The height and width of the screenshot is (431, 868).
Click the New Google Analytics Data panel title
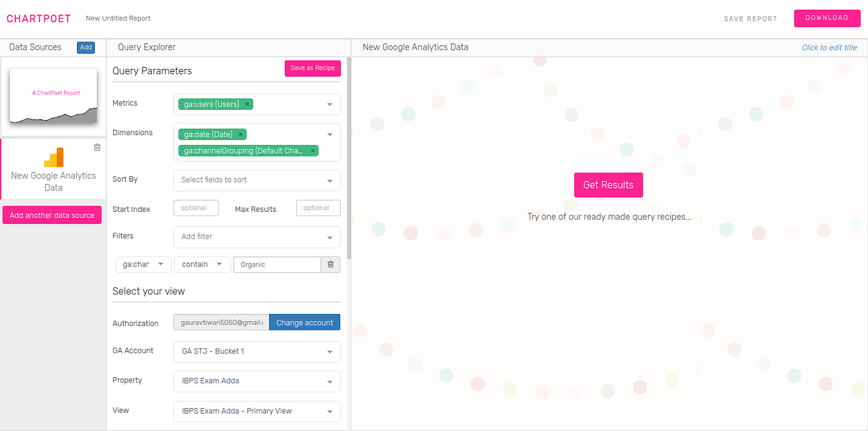416,47
